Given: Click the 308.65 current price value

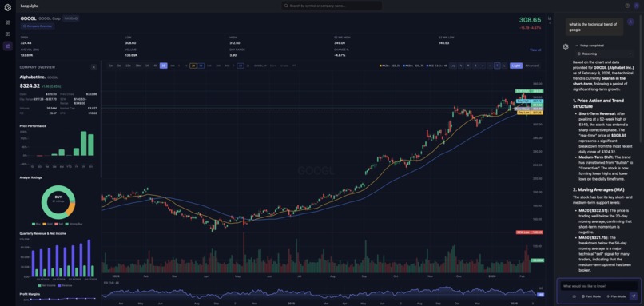Looking at the screenshot, I should [530, 20].
